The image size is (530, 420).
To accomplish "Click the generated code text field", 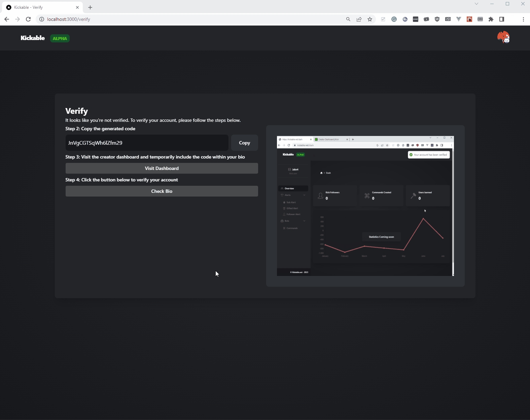I will tap(147, 143).
